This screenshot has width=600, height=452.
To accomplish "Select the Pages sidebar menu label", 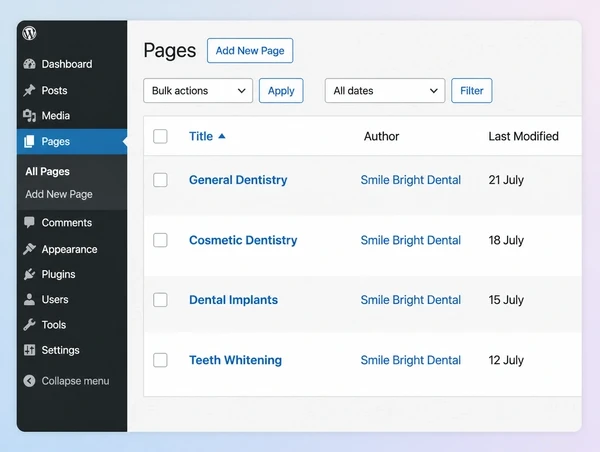I will [56, 142].
